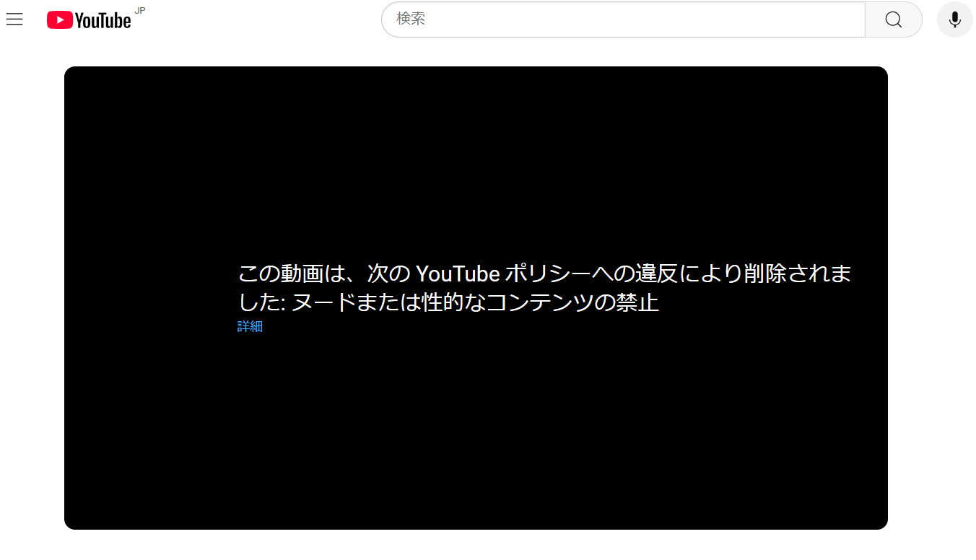Screen dimensions: 976x560
Task: Click the magnifying glass search button
Action: tap(893, 19)
